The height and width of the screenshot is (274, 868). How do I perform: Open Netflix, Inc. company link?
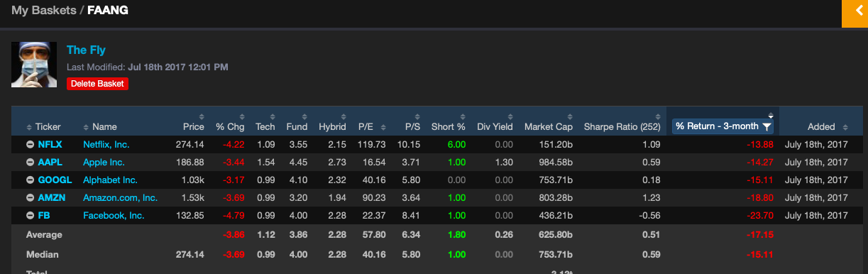tap(106, 144)
